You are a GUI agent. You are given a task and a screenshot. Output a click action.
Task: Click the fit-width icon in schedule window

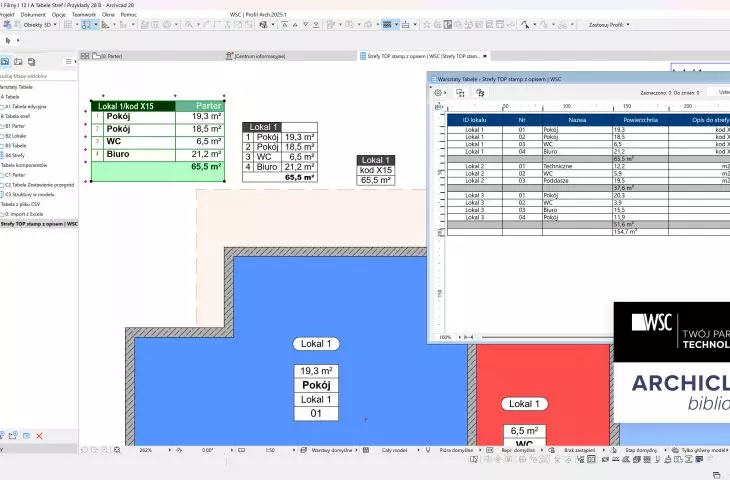tap(469, 337)
